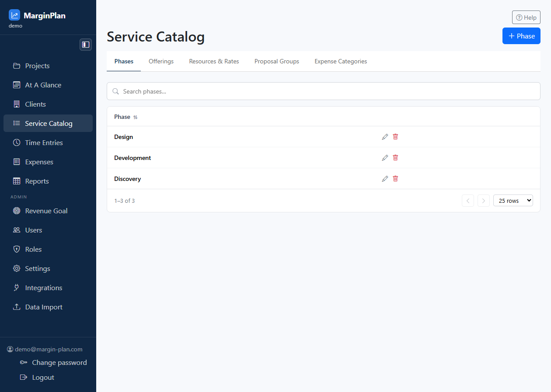The image size is (551, 392).
Task: Click the Roles shield icon
Action: [17, 249]
